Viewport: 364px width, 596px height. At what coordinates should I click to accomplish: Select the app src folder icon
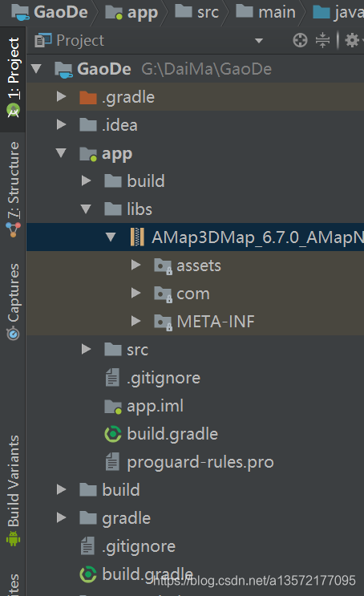pyautogui.click(x=113, y=350)
